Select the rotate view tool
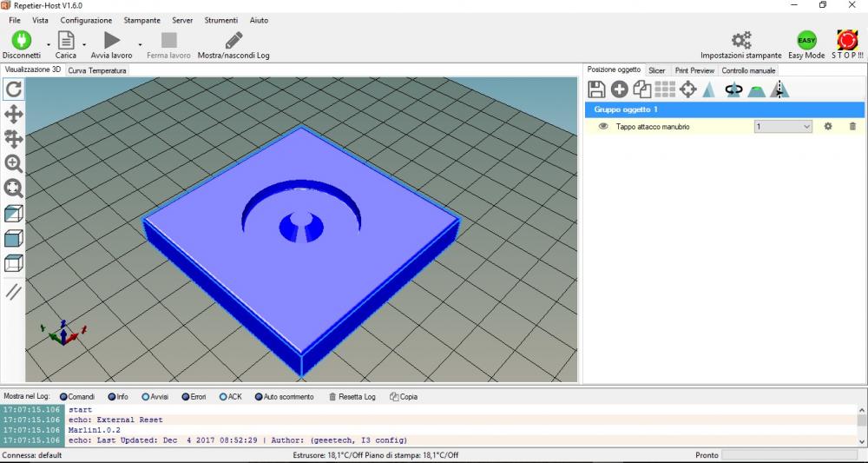Viewport: 868px width, 463px height. (x=14, y=89)
